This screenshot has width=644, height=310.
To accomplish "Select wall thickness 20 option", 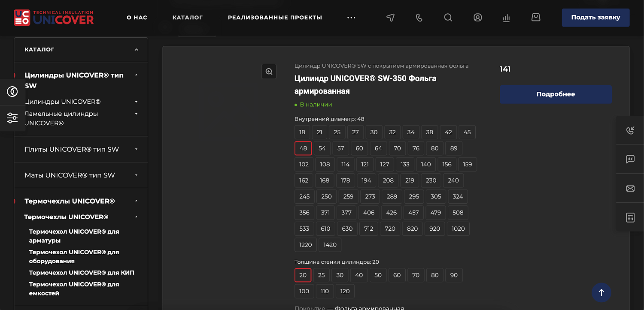I will coord(303,275).
